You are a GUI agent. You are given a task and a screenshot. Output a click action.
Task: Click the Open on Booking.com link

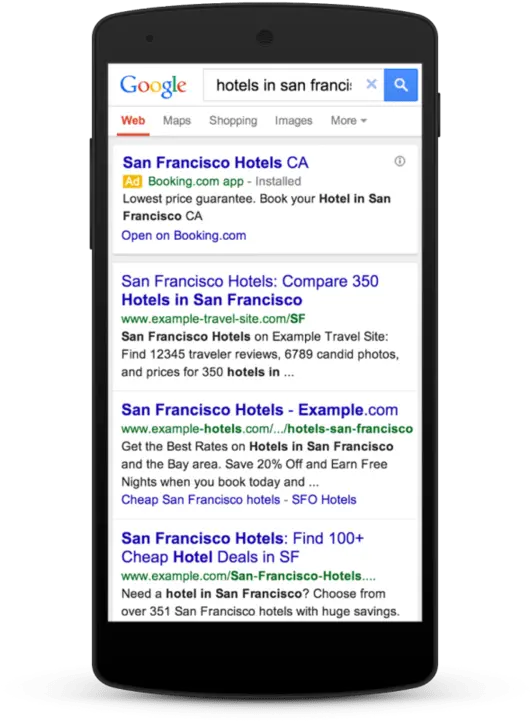[x=183, y=235]
